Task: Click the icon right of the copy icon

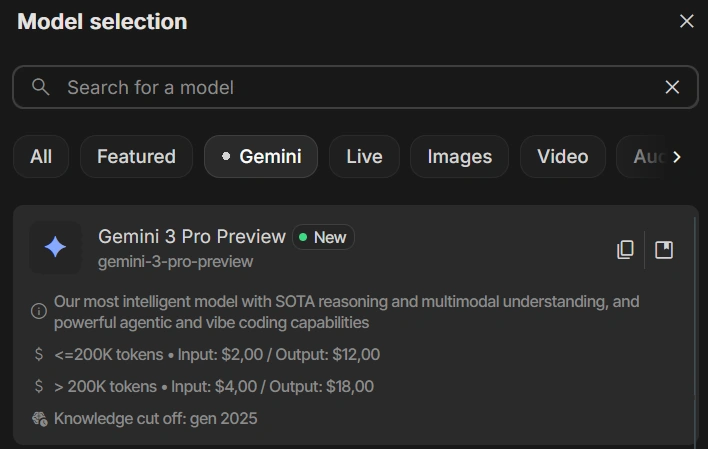Action: 664,249
